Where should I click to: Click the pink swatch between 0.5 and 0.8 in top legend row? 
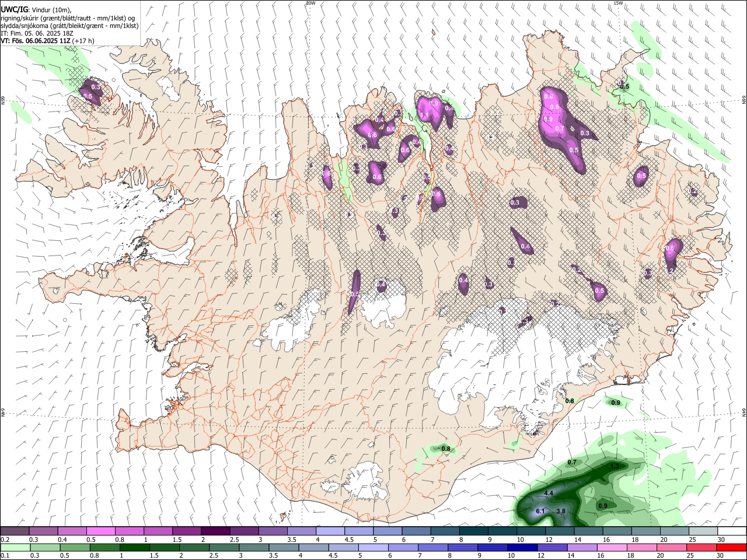point(100,531)
